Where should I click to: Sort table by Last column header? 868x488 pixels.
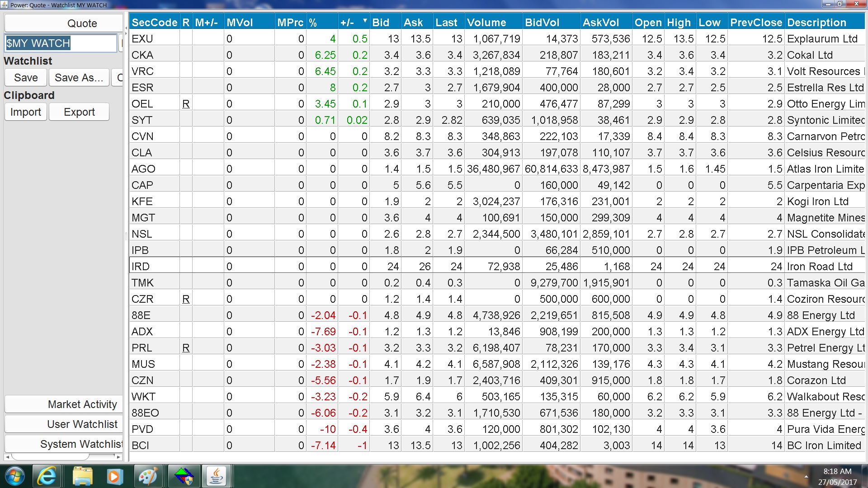[x=449, y=23]
